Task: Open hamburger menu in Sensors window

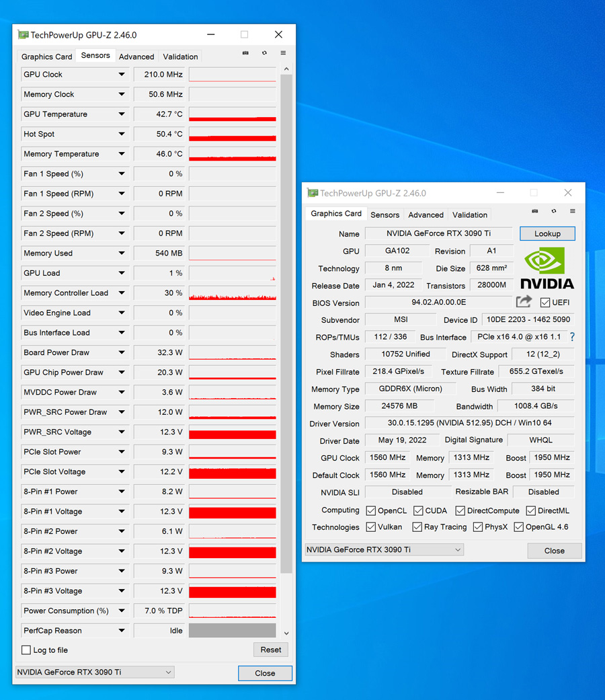Action: pos(283,53)
